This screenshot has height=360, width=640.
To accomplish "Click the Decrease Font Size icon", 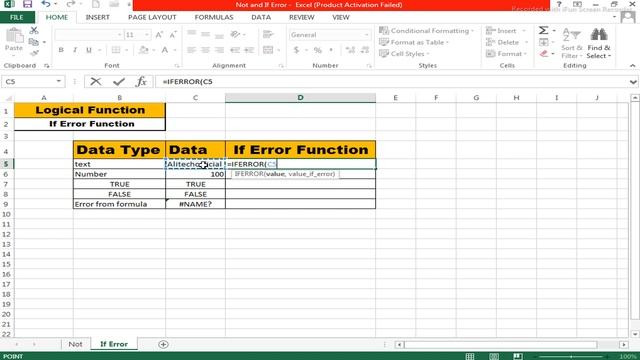I will click(173, 35).
